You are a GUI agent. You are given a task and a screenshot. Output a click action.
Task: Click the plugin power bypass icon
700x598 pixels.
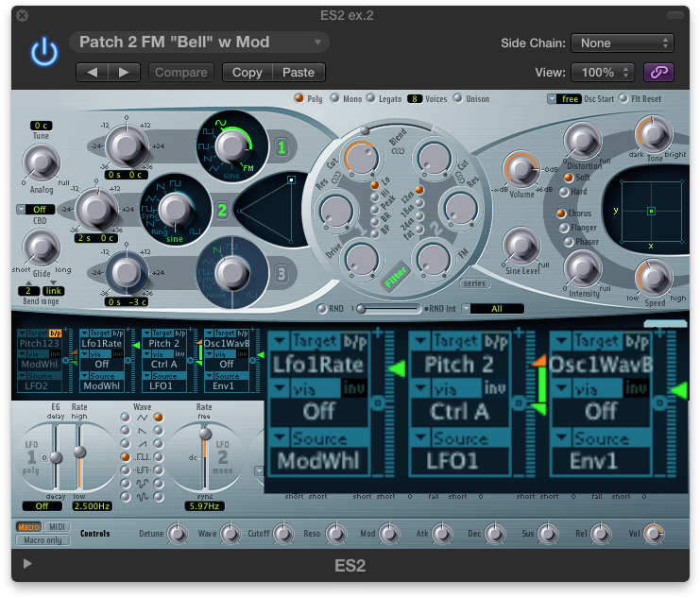[43, 53]
